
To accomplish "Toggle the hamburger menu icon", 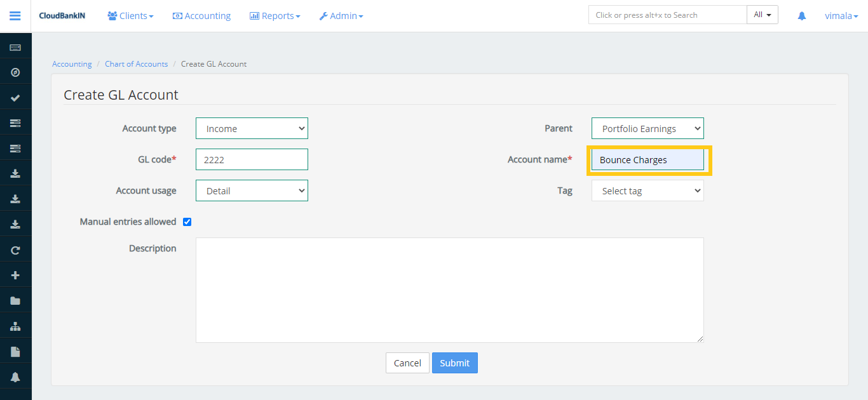I will click(x=15, y=16).
